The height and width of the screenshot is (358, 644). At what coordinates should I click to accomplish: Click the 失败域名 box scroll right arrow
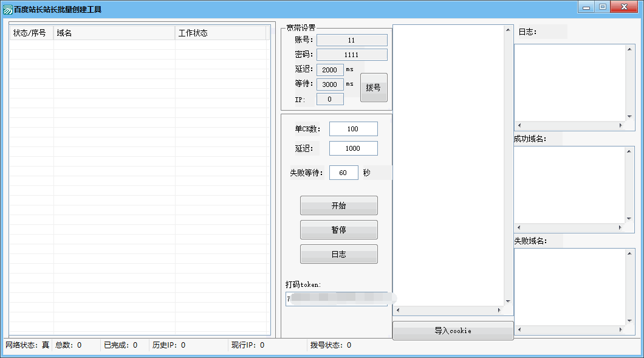(620, 329)
